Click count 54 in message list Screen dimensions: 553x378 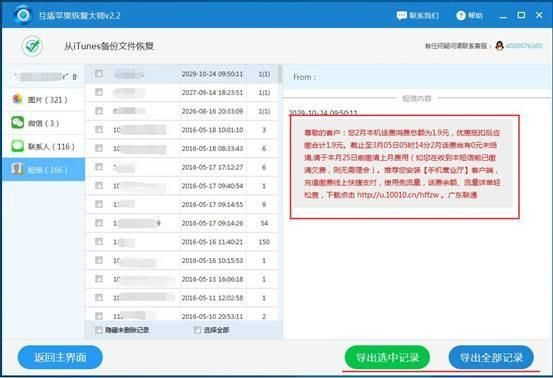(264, 223)
